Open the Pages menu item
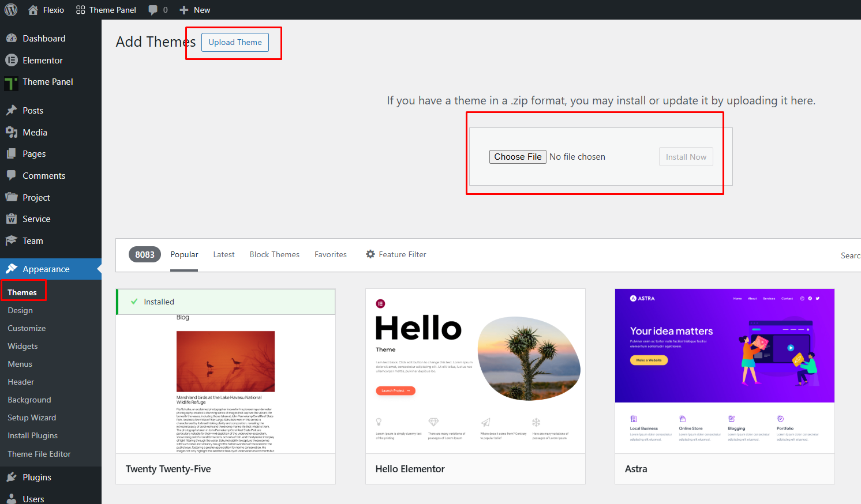The height and width of the screenshot is (504, 861). (x=34, y=154)
